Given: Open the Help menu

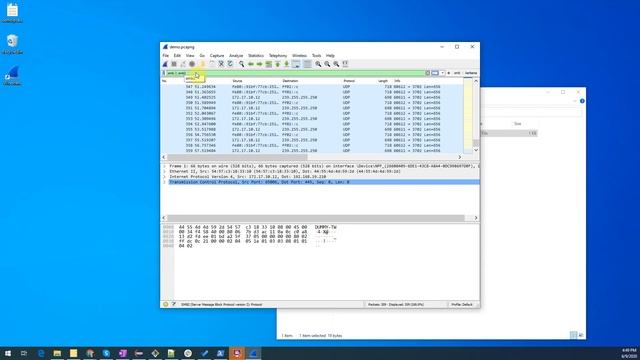Looking at the screenshot, I should pyautogui.click(x=330, y=56).
